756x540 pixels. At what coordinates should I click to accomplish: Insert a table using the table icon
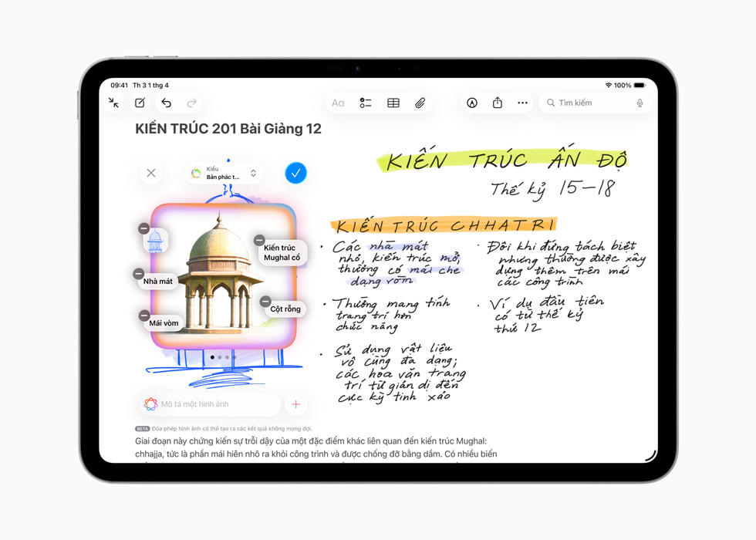(393, 102)
